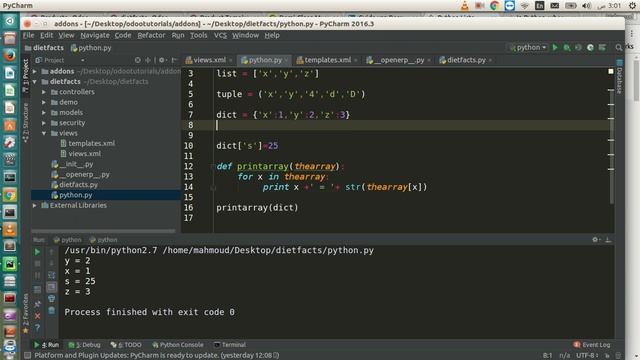Run the python configuration from the toolbar
This screenshot has width=640, height=360.
click(x=555, y=47)
